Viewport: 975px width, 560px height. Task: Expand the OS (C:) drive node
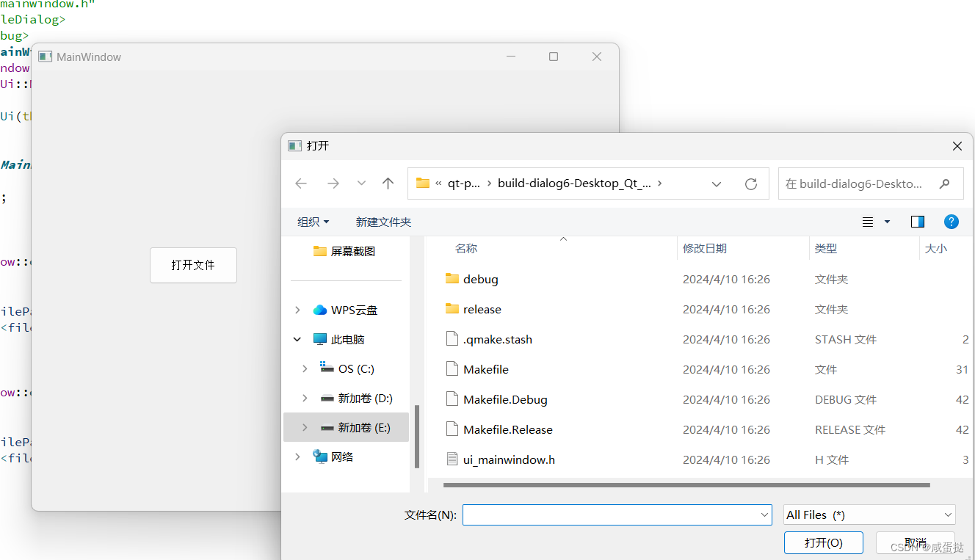click(305, 369)
